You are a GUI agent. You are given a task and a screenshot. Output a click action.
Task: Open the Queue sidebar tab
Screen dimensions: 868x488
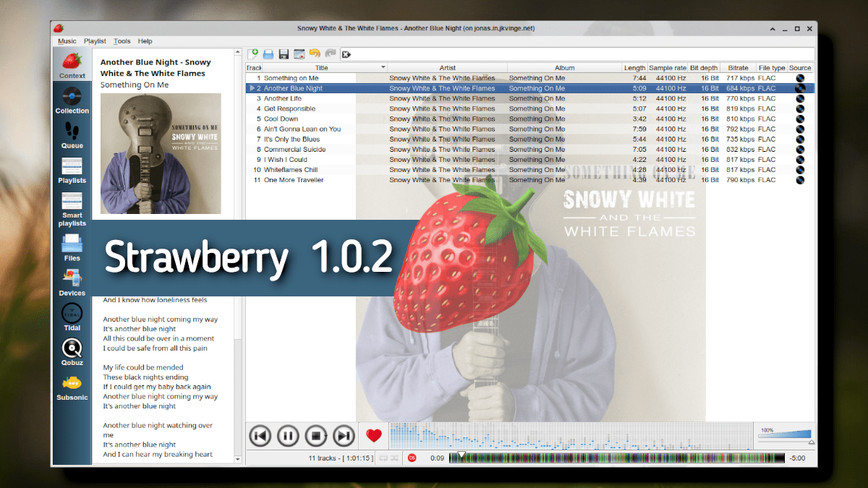pyautogui.click(x=72, y=135)
